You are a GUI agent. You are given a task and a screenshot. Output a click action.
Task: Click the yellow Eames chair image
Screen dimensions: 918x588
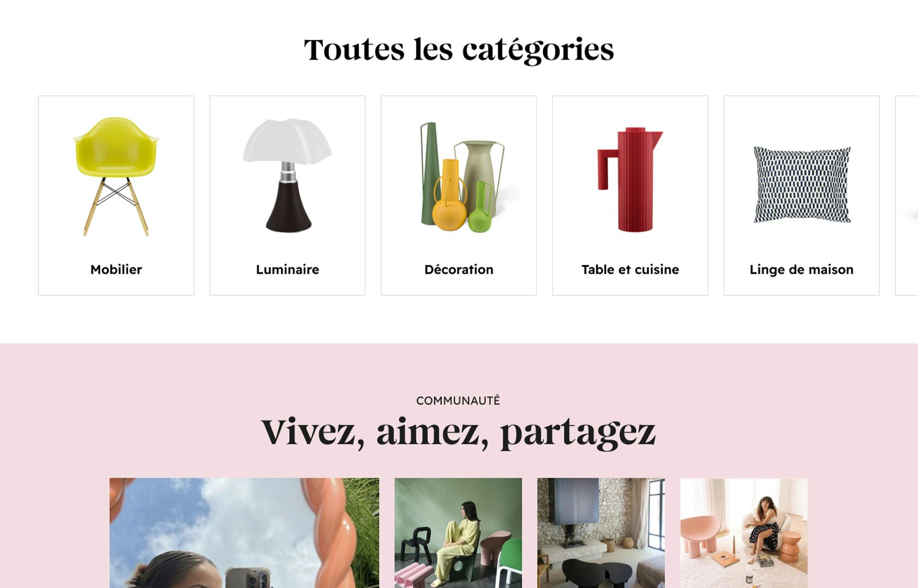(116, 176)
